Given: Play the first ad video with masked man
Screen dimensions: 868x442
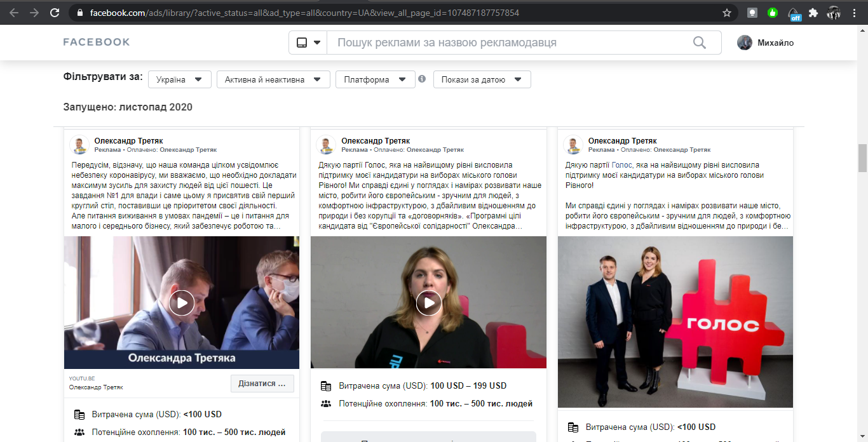Looking at the screenshot, I should (182, 303).
